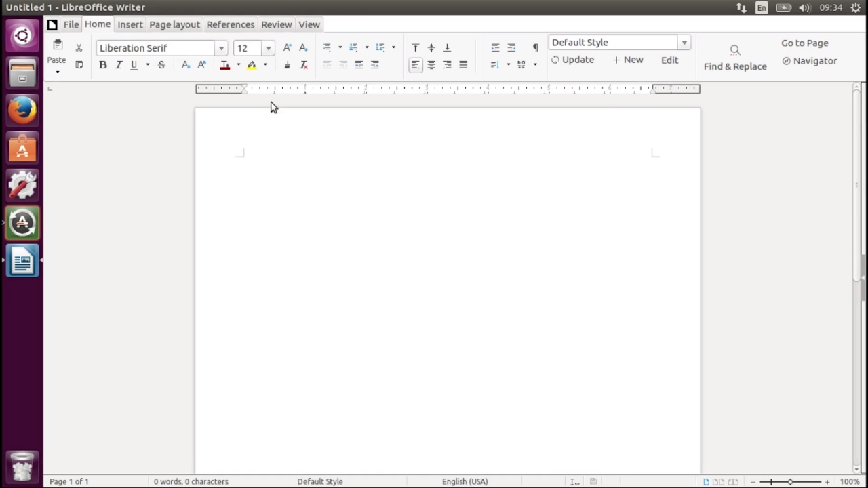This screenshot has width=868, height=488.
Task: Click the Edit style button
Action: coord(670,60)
